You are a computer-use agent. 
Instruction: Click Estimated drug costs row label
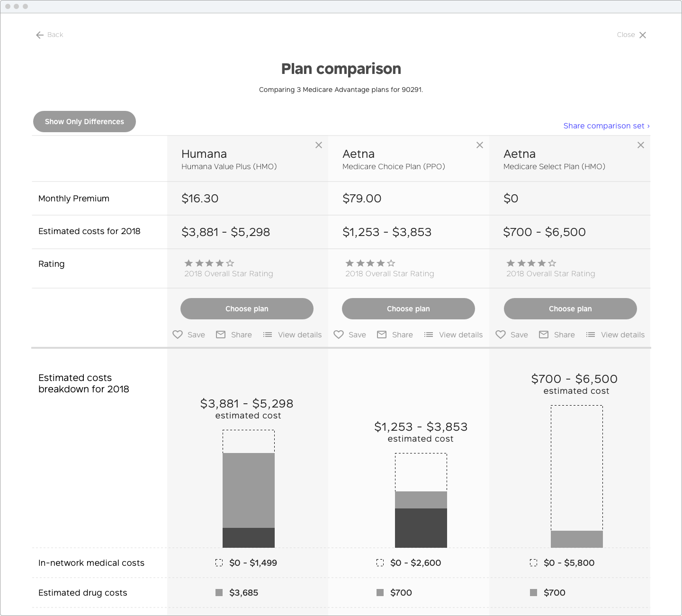tap(83, 593)
